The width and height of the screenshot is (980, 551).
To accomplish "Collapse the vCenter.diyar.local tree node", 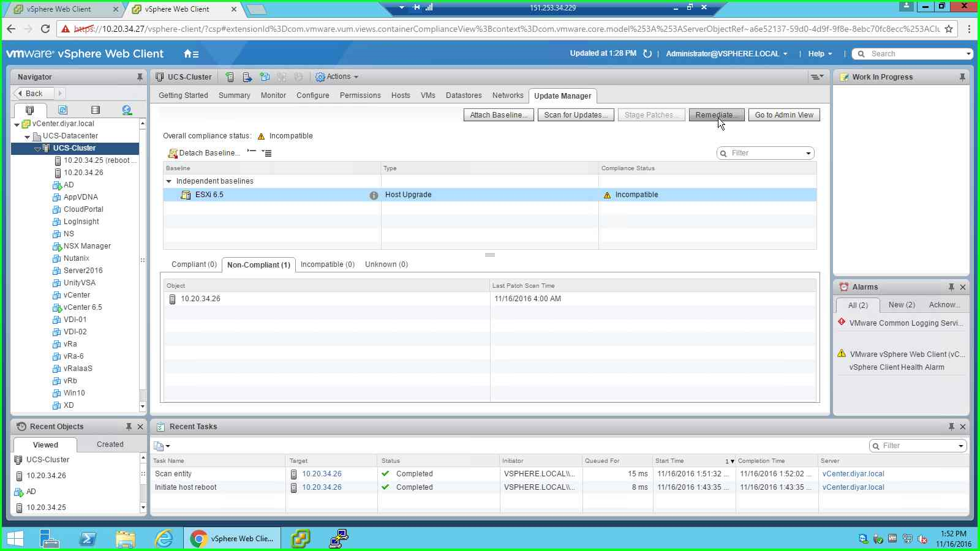I will click(x=17, y=124).
